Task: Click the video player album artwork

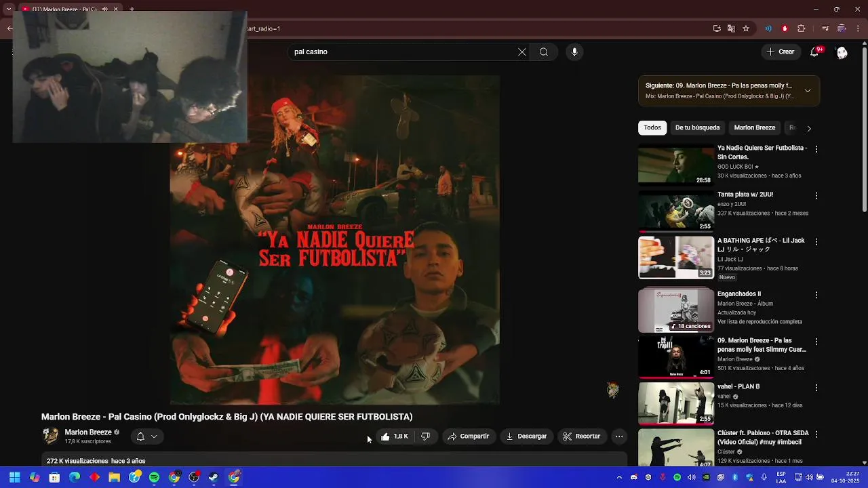Action: pyautogui.click(x=335, y=240)
